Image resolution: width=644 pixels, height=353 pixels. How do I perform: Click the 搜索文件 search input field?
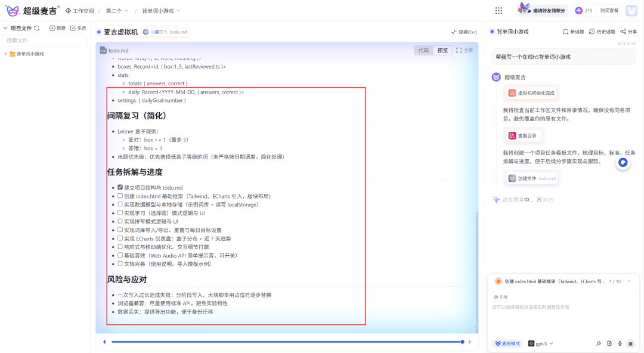tap(45, 41)
